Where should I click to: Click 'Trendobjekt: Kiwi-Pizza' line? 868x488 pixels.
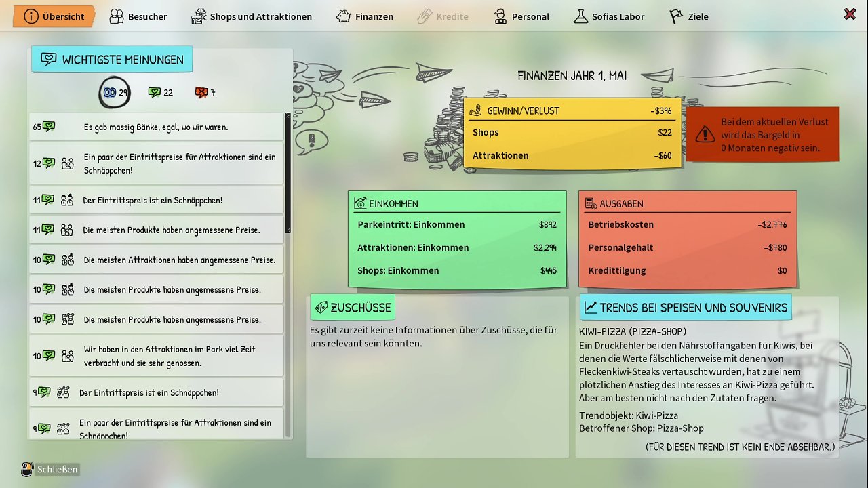629,415
